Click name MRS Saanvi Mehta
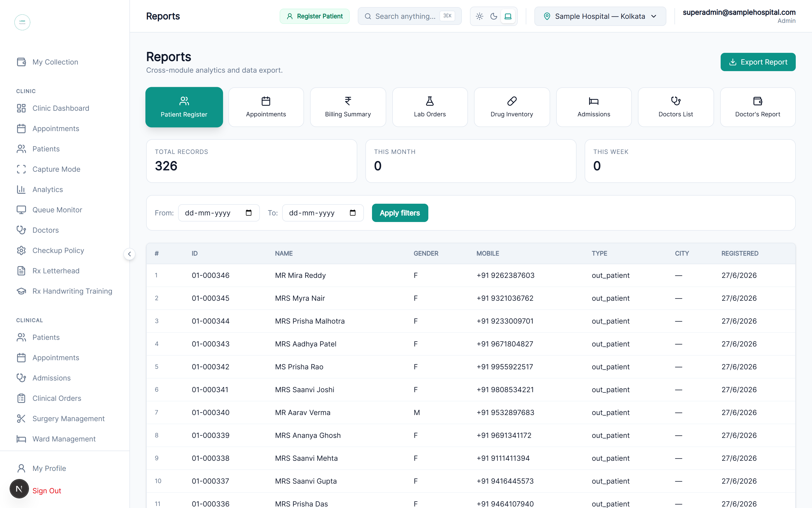This screenshot has width=812, height=508. pos(306,458)
